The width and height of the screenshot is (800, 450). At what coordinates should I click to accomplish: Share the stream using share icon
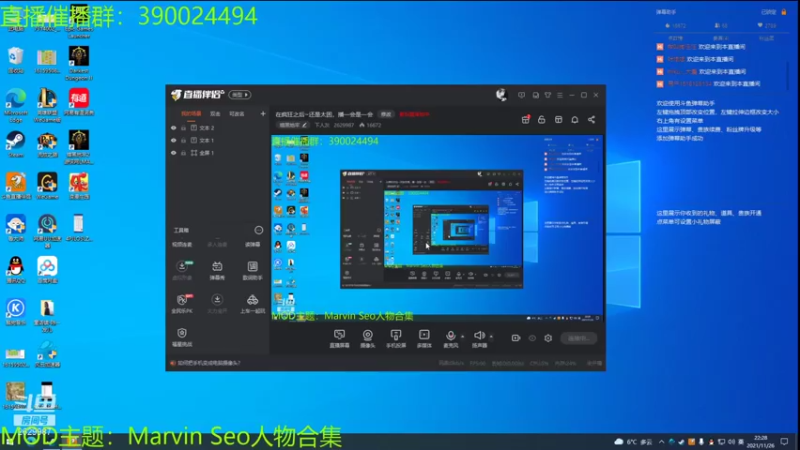pyautogui.click(x=591, y=119)
